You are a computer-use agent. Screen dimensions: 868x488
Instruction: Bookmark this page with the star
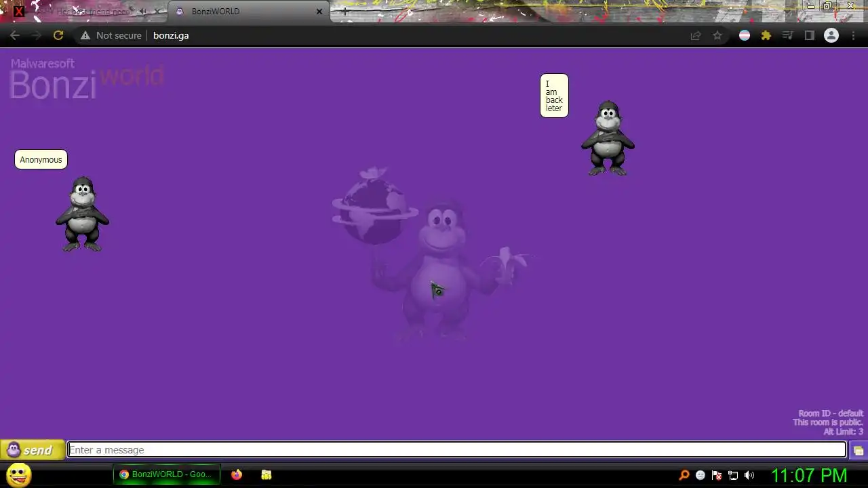point(717,35)
